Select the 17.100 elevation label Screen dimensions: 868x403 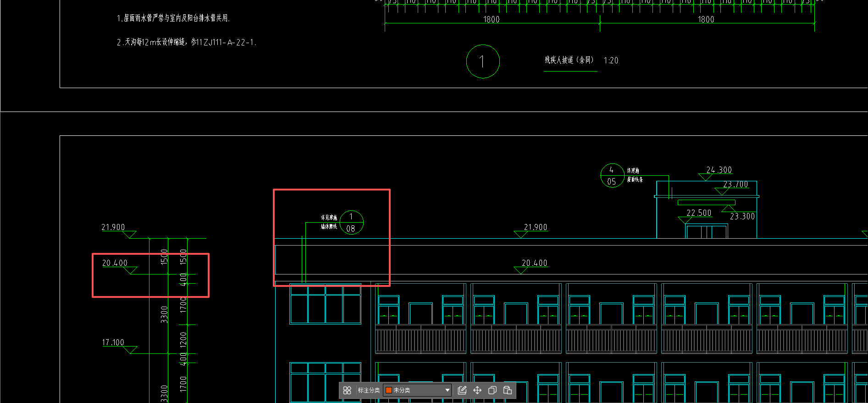(x=113, y=342)
